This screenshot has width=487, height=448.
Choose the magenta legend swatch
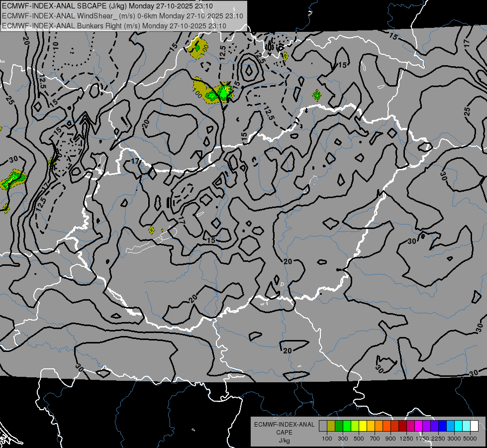click(419, 426)
